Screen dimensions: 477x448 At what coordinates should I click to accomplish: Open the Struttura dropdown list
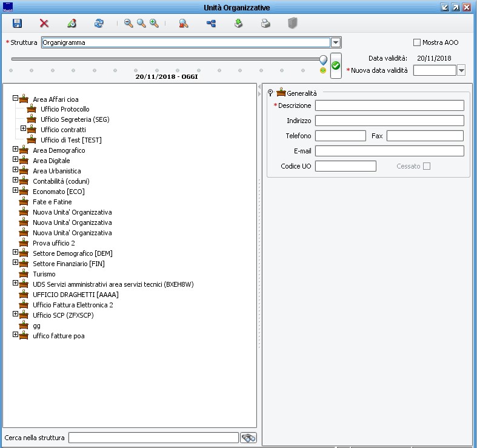(x=336, y=42)
